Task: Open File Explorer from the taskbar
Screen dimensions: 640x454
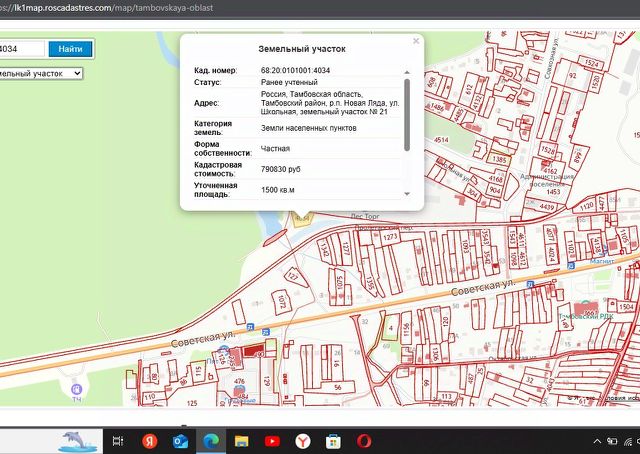Action: tap(241, 441)
